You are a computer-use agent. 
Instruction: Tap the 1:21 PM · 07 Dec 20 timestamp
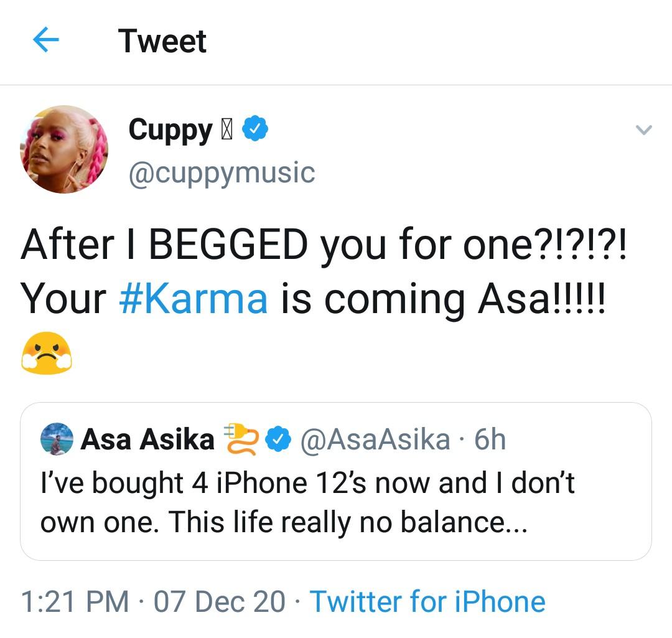(x=153, y=601)
